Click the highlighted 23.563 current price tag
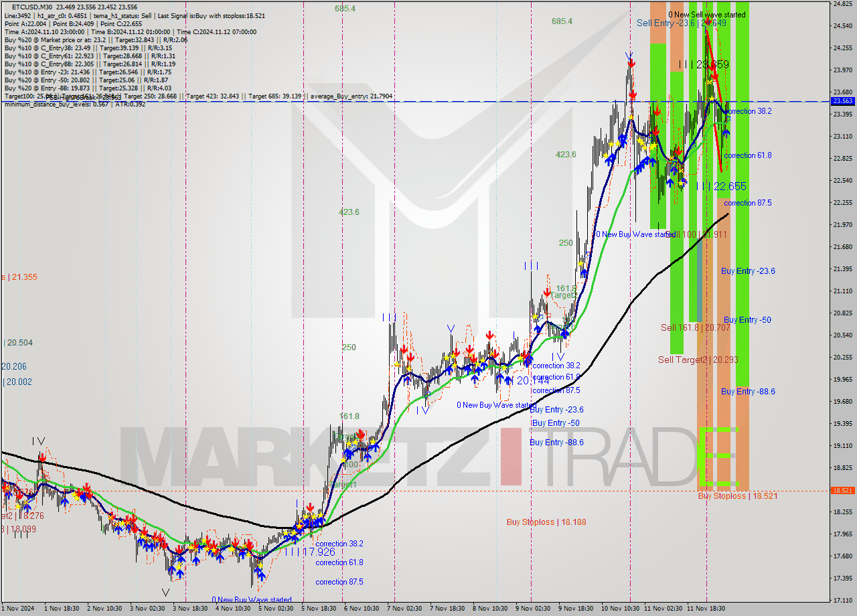Viewport: 857px width, 616px height. (842, 101)
